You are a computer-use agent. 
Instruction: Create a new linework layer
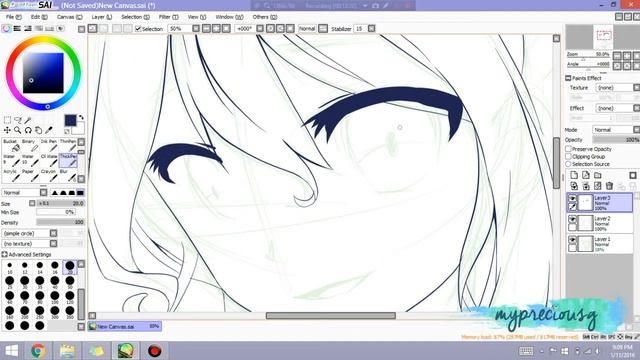586,175
